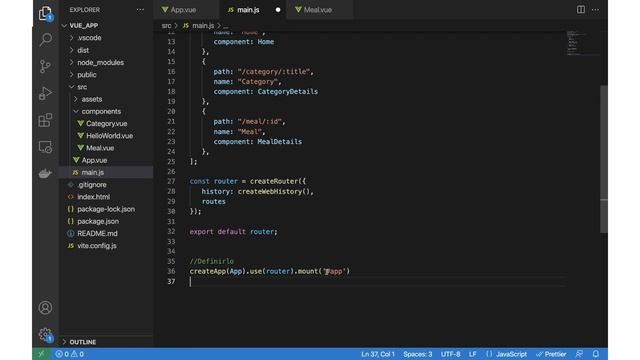Open the Accounts icon
Image resolution: width=640 pixels, height=360 pixels.
(x=45, y=307)
